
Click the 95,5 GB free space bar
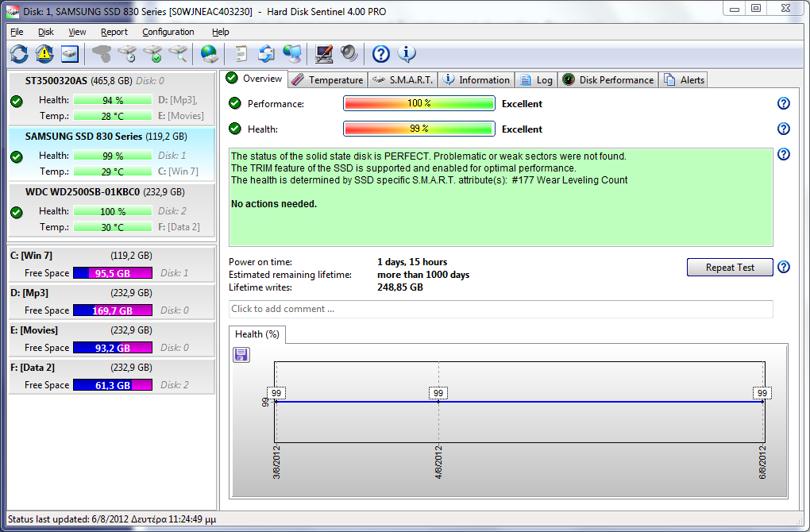(x=113, y=273)
